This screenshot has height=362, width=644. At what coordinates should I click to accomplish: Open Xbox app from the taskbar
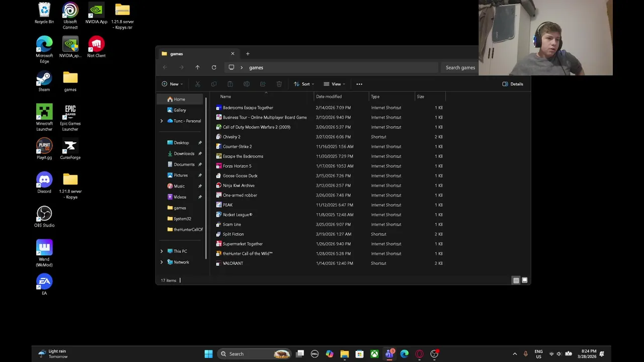[x=374, y=354]
